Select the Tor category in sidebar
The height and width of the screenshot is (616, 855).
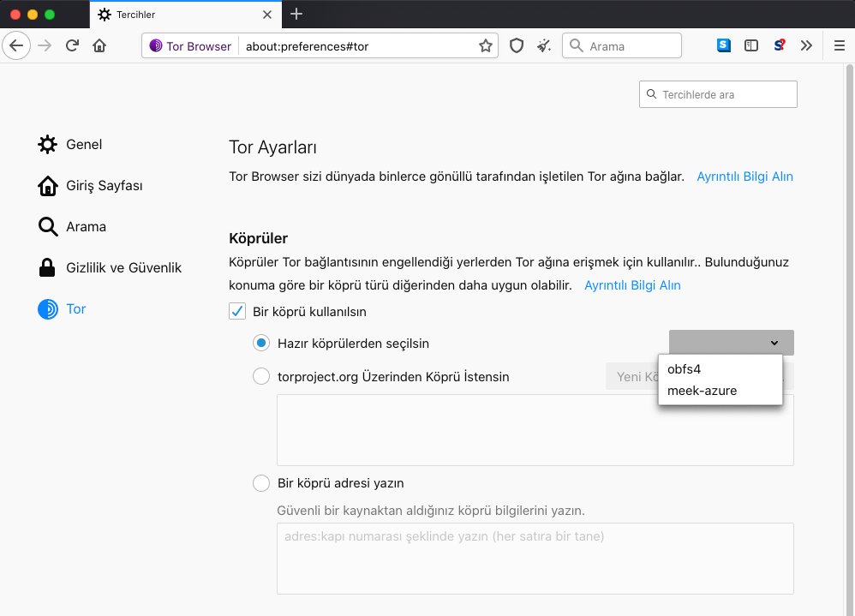pyautogui.click(x=62, y=309)
